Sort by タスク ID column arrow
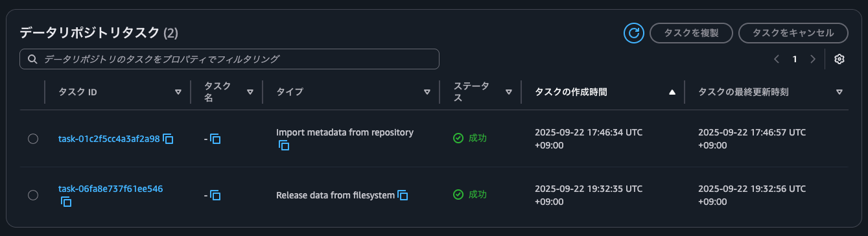 pyautogui.click(x=178, y=92)
